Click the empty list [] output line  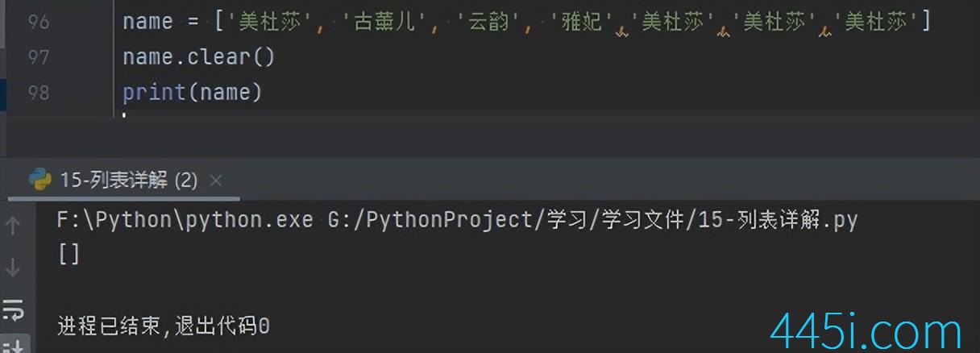(x=69, y=255)
